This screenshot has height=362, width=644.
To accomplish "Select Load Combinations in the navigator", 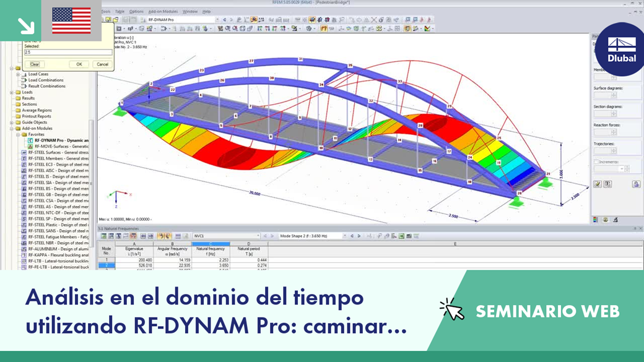I will [x=46, y=80].
